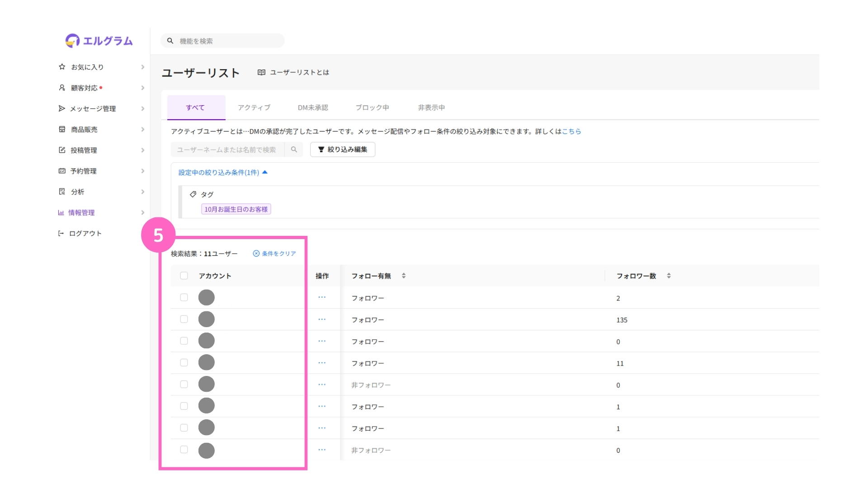The image size is (868, 488).
Task: Switch to the アクティブ tab
Action: point(254,108)
